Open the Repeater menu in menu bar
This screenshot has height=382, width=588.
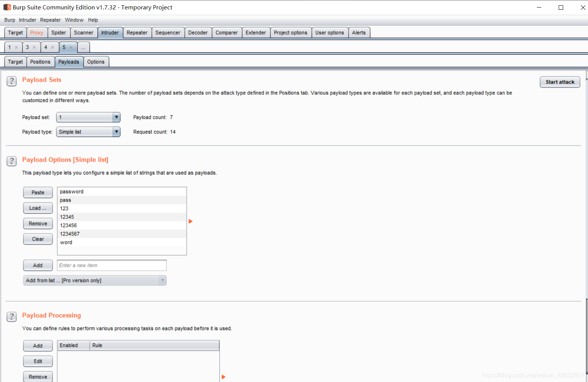[50, 20]
